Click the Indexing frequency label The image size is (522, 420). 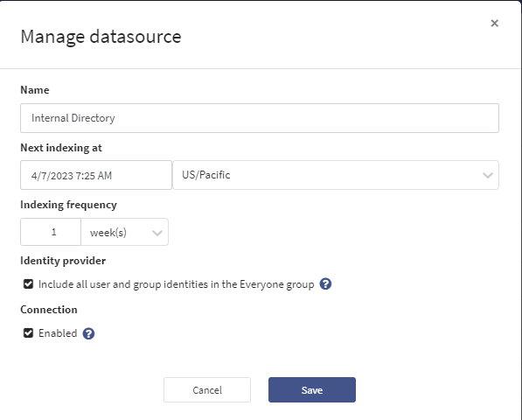[x=68, y=205]
